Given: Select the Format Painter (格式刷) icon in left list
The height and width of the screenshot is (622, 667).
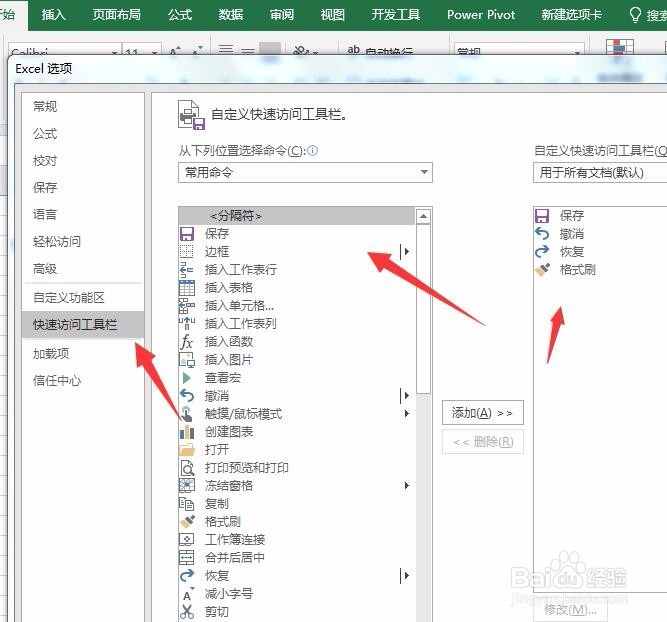Looking at the screenshot, I should (187, 522).
